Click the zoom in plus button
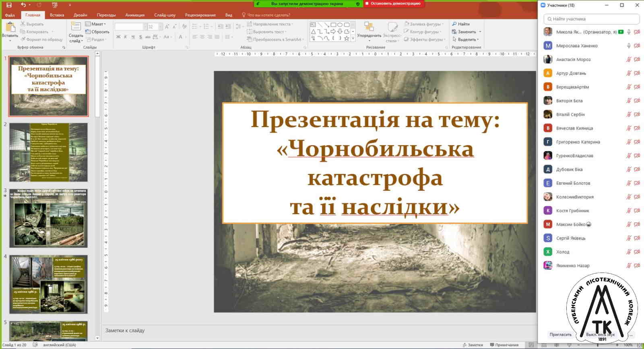 point(617,345)
